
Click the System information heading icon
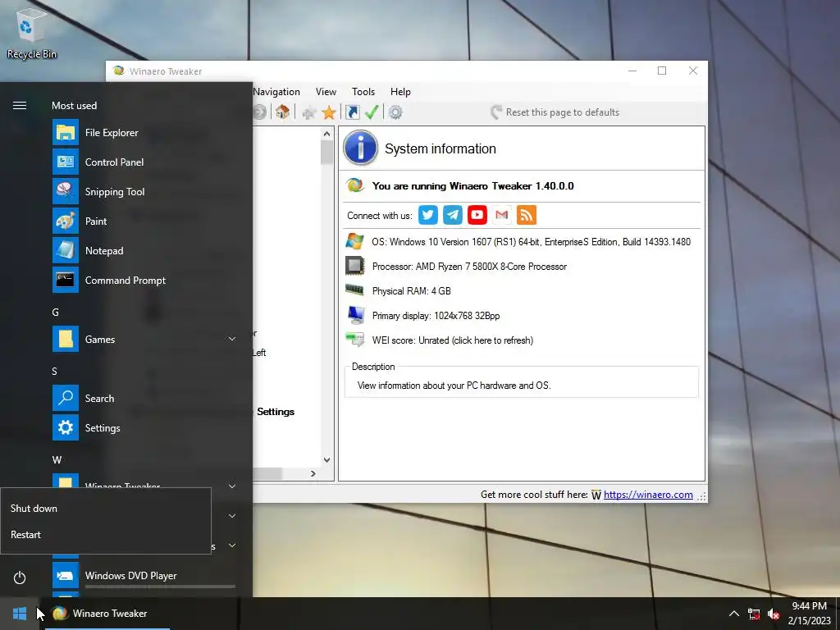pos(361,148)
